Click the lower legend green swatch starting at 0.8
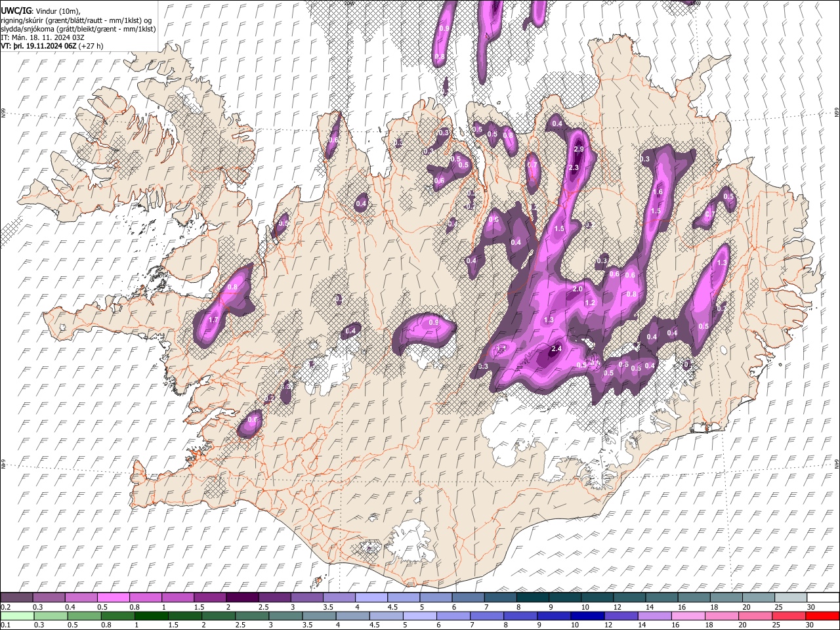Viewport: 840px width, 630px height. [117, 616]
